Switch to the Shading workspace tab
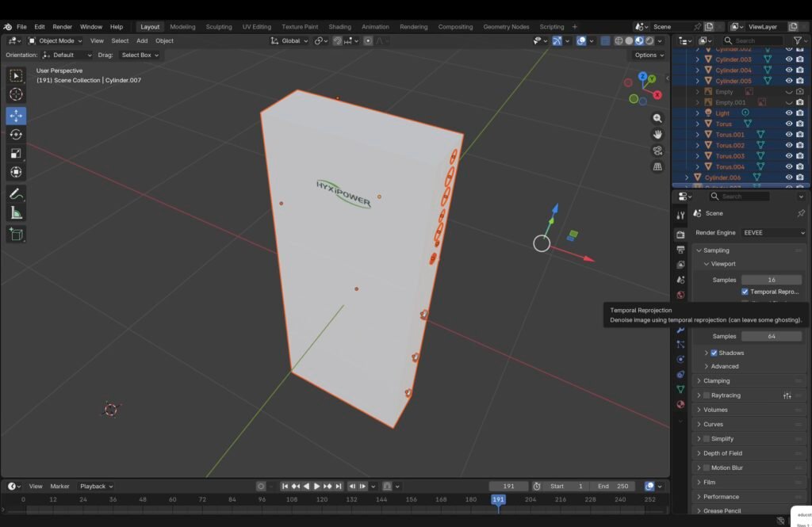Screen dimensions: 812x527 coord(339,27)
